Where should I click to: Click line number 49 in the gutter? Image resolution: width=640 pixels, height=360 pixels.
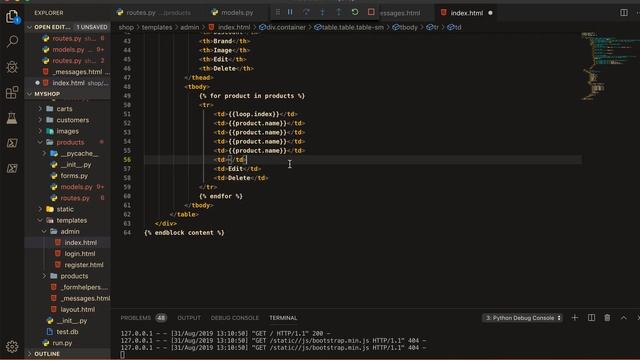[127, 96]
